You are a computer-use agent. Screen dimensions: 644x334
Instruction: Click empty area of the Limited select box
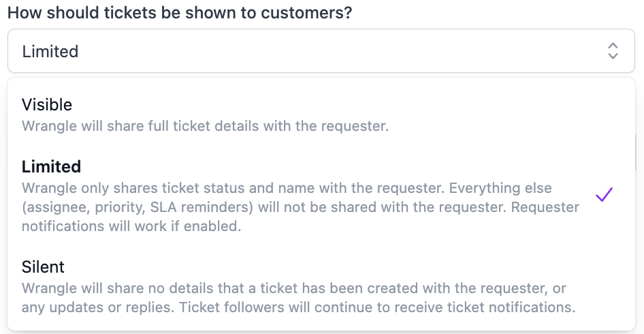coord(340,51)
